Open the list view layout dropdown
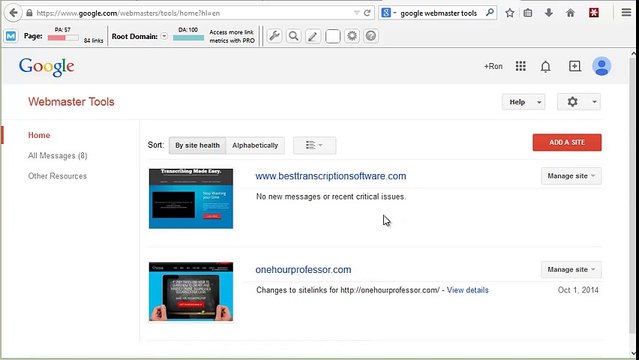The height and width of the screenshot is (360, 639). coord(314,145)
